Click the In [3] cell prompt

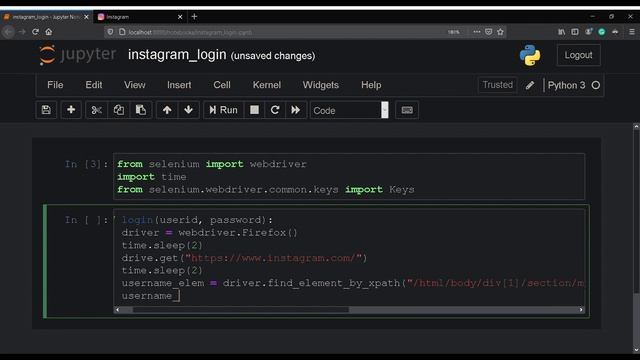coord(87,164)
